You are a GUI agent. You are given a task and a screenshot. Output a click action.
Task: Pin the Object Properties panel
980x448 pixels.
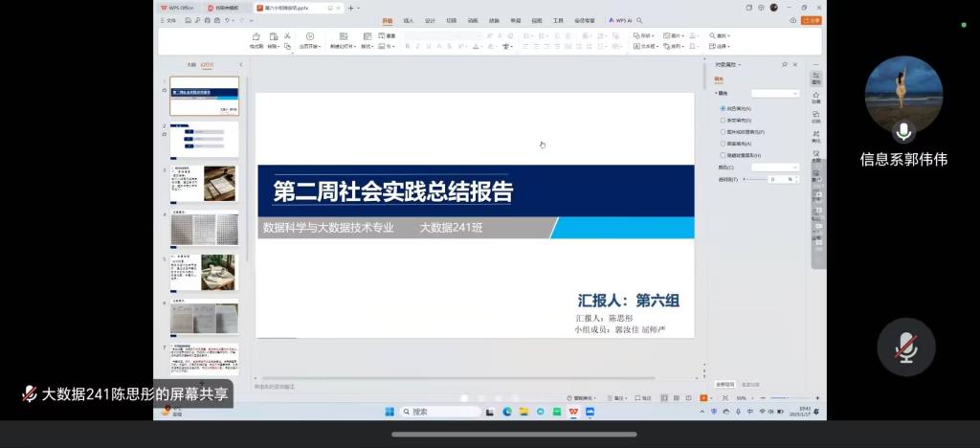coord(785,64)
